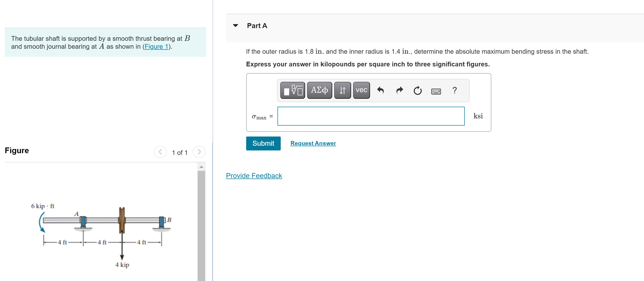Open the Provide Feedback link
This screenshot has width=644, height=281.
tap(254, 176)
